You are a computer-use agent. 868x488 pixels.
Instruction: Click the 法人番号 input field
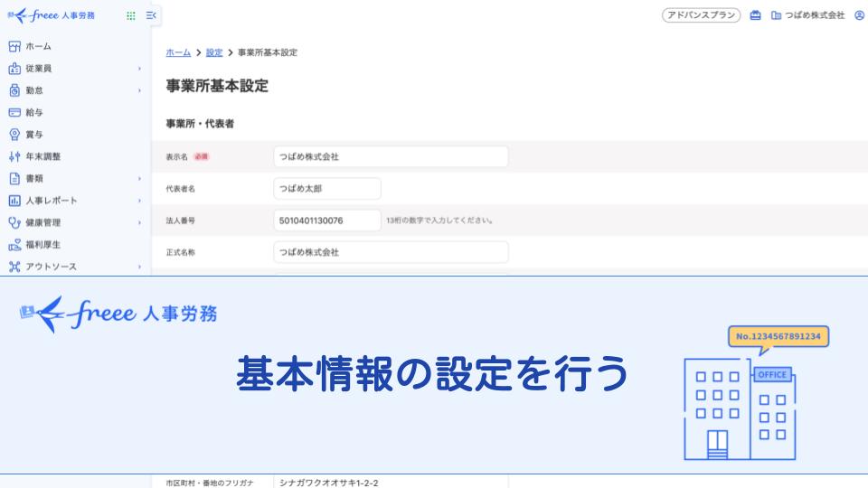[x=327, y=221]
